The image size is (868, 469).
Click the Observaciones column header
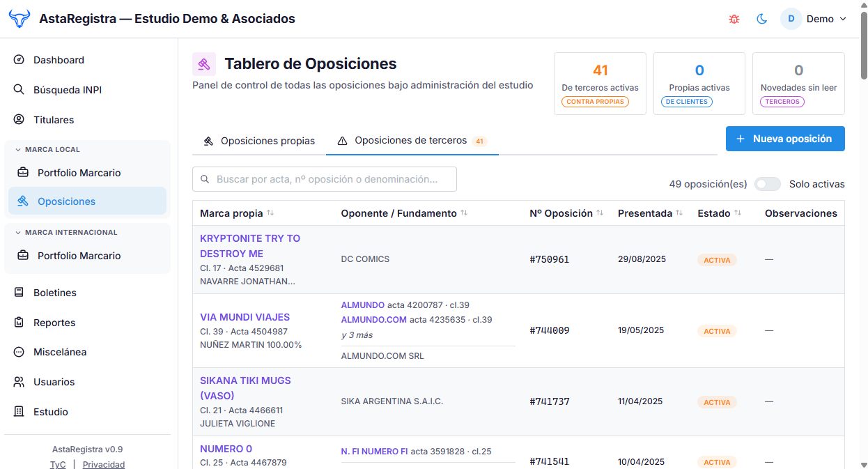[800, 213]
